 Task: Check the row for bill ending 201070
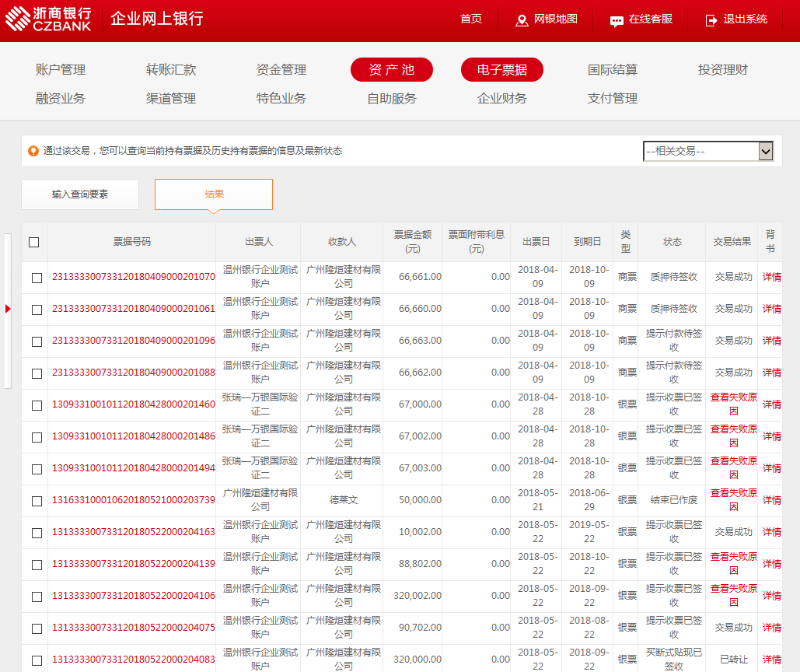(37, 278)
